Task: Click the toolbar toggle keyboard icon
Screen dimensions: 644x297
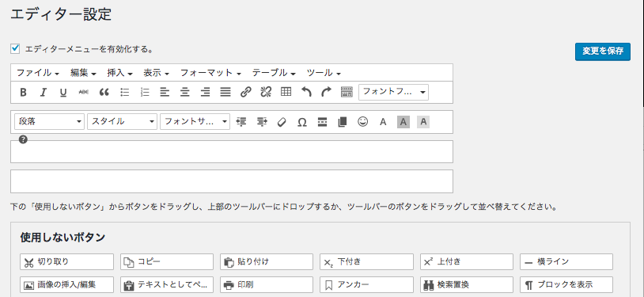Action: 347,93
